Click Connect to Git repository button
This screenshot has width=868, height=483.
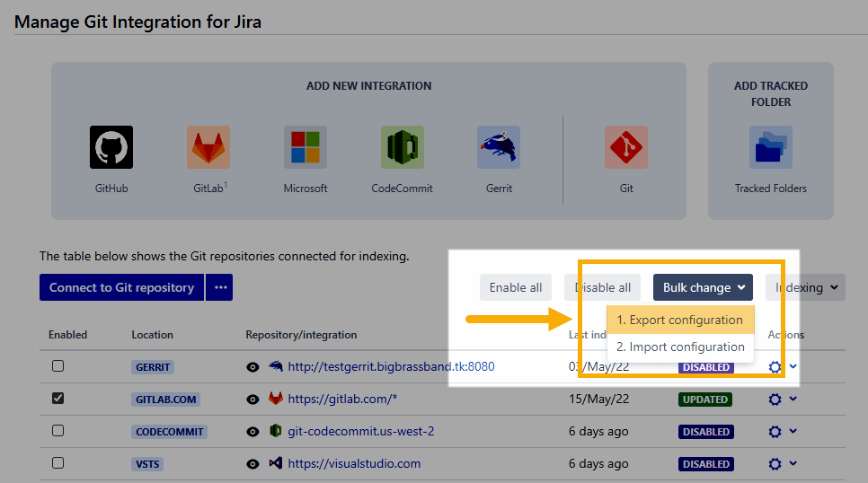(121, 287)
